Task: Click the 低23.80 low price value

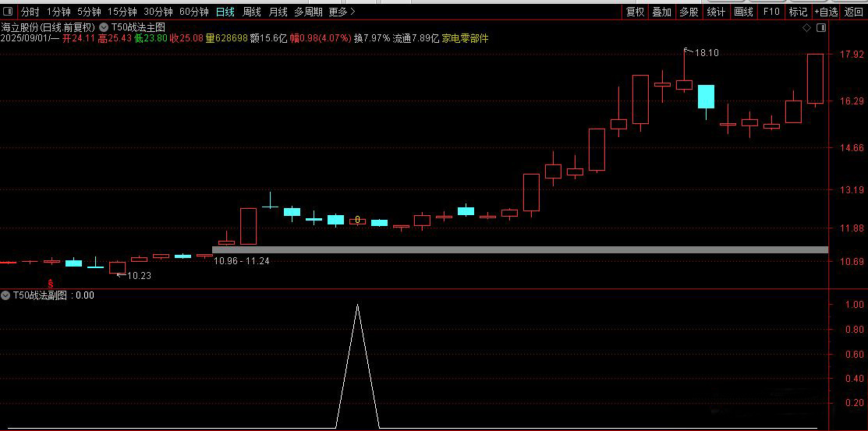Action: [x=151, y=38]
